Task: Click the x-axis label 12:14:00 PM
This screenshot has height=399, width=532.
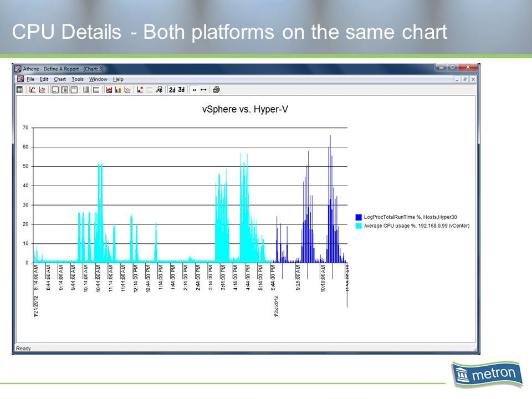Action: tap(135, 278)
